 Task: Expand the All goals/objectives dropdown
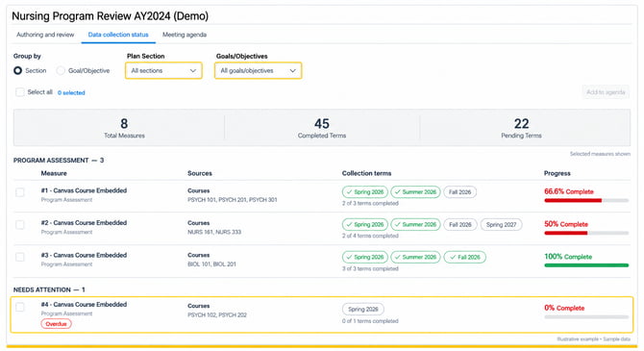pos(258,71)
